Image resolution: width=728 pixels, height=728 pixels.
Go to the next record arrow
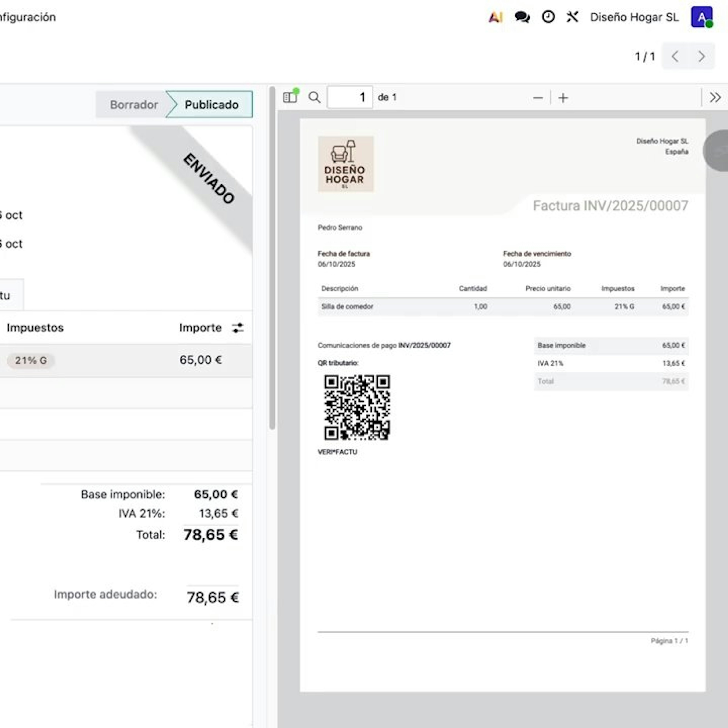[701, 56]
